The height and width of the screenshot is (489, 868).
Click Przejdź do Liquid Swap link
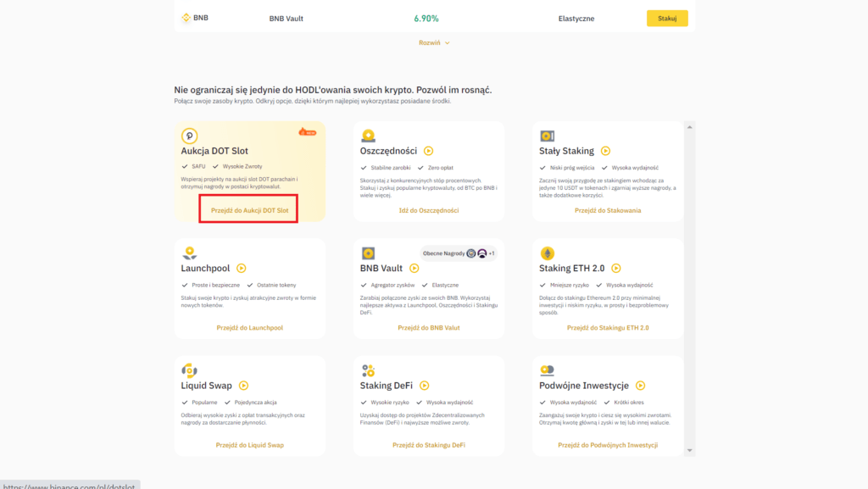(249, 444)
